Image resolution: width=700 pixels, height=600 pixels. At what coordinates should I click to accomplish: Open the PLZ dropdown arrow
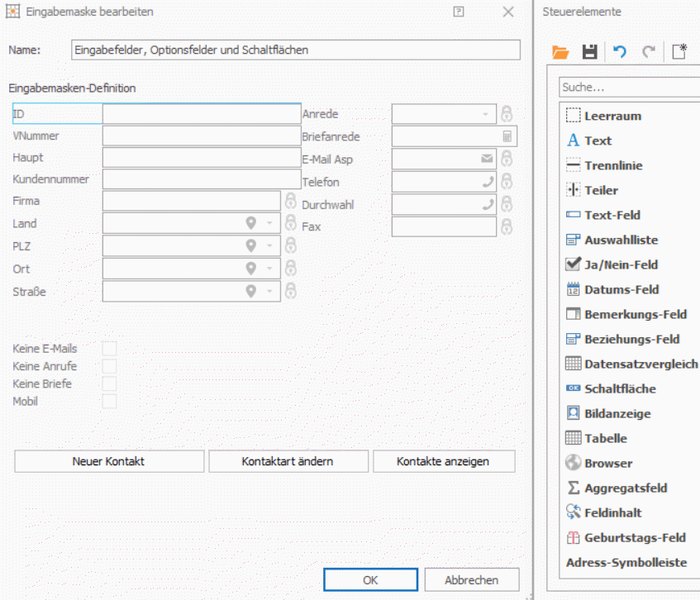tap(269, 245)
